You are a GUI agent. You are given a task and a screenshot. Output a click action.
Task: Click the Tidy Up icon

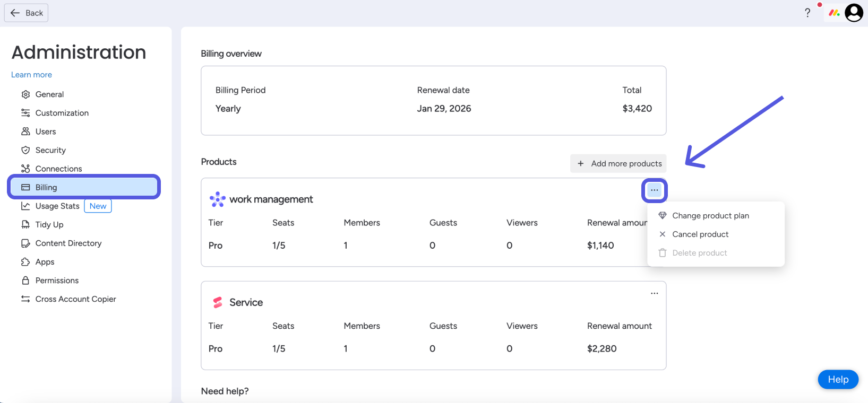(x=25, y=224)
